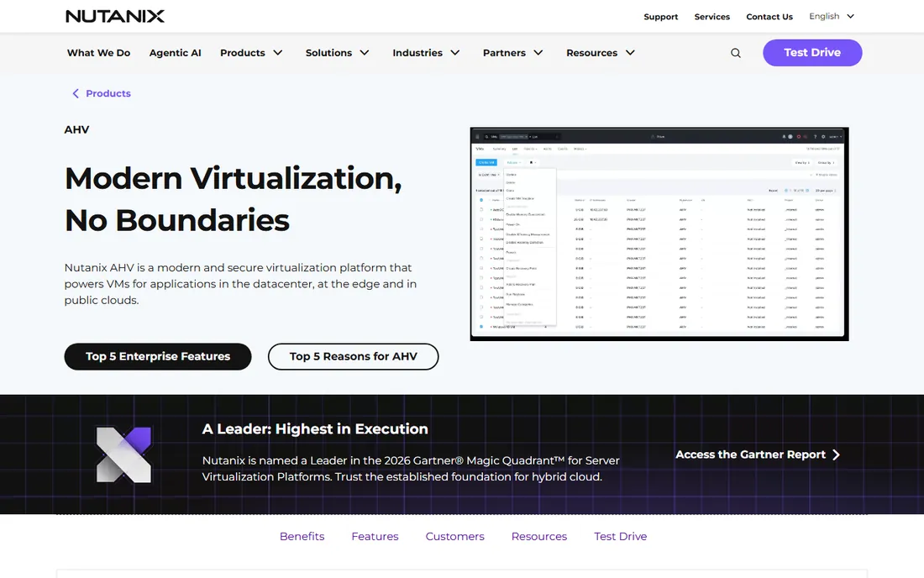Click Top 5 Reasons for AHV button
Image resolution: width=924 pixels, height=578 pixels.
[x=353, y=356]
